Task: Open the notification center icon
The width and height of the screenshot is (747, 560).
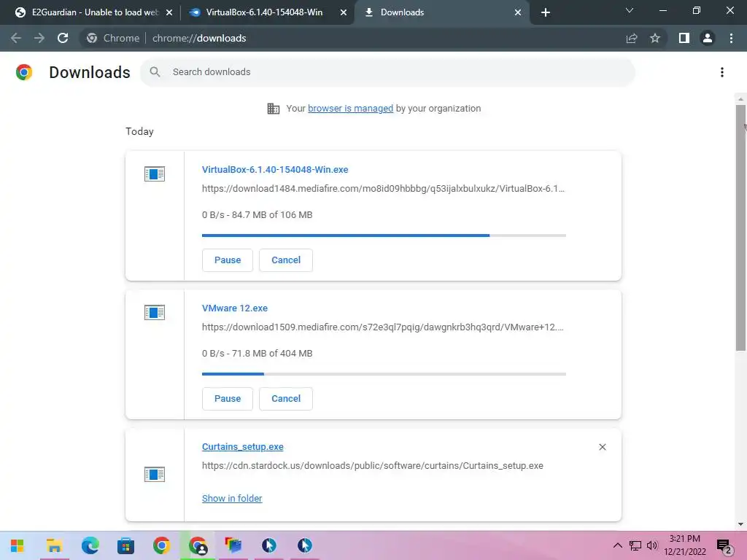Action: point(724,546)
